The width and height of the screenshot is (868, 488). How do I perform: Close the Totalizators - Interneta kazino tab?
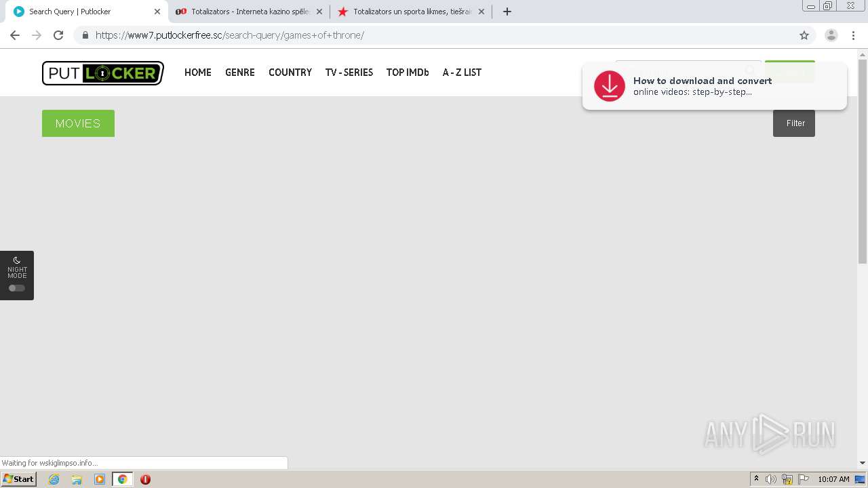[319, 12]
